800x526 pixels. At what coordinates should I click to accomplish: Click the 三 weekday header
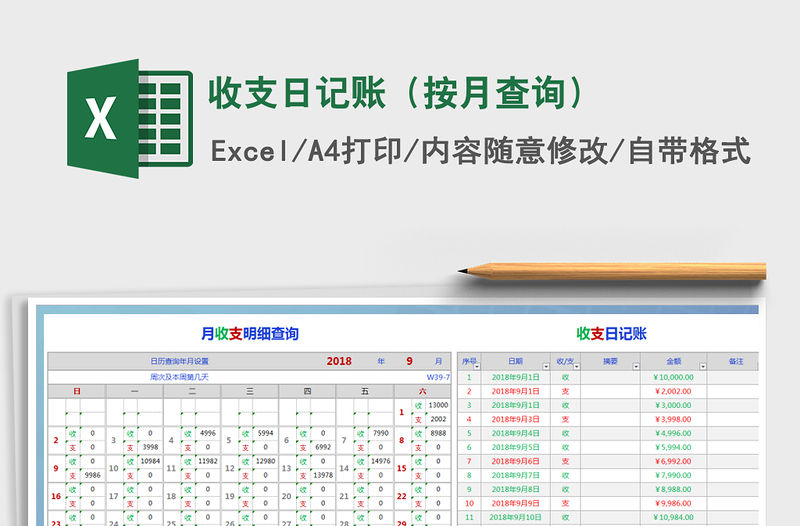click(x=249, y=391)
